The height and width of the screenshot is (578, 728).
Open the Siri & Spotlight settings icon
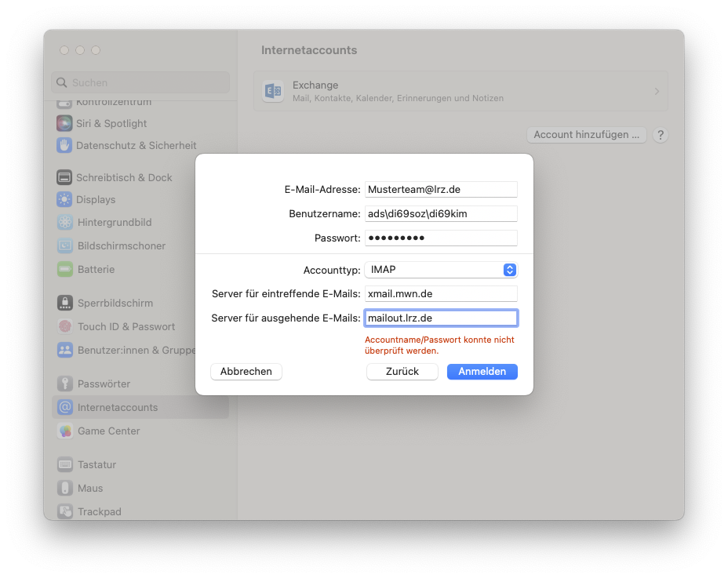coord(64,123)
